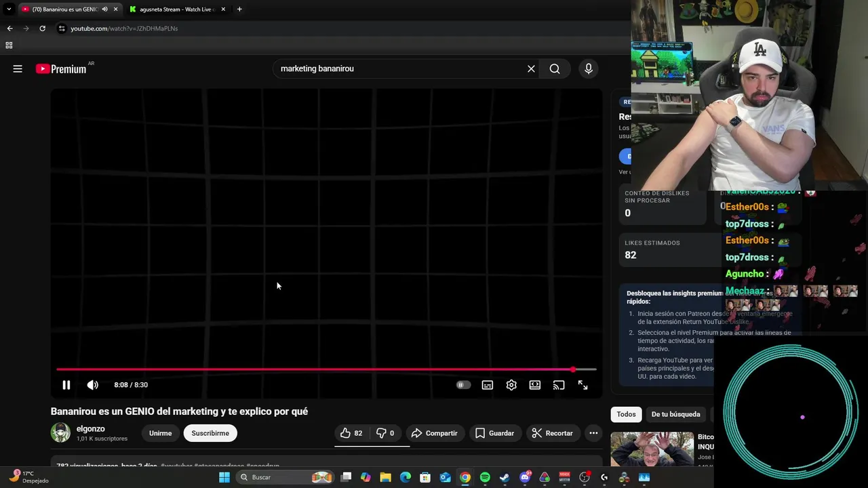Screen dimensions: 868x488
Task: Click the taskbar Buscar search box
Action: pos(285,477)
